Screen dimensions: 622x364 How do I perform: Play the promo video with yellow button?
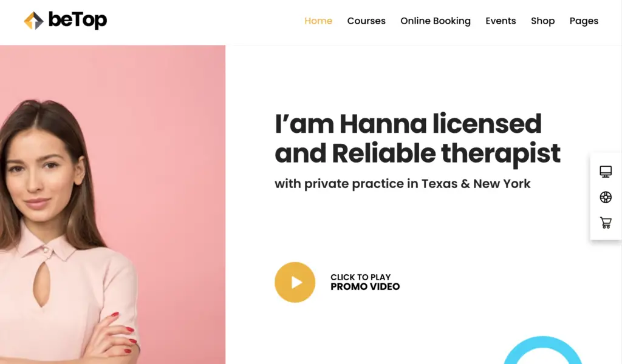[x=295, y=282]
